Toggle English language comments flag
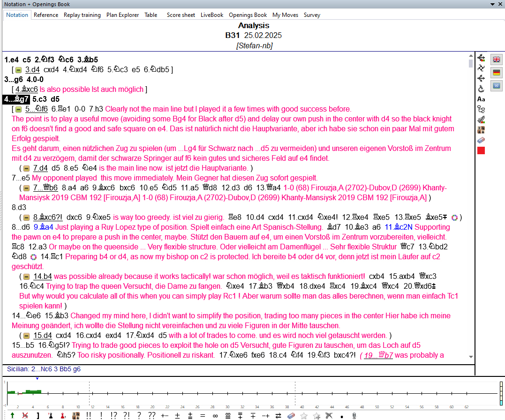 tap(496, 60)
